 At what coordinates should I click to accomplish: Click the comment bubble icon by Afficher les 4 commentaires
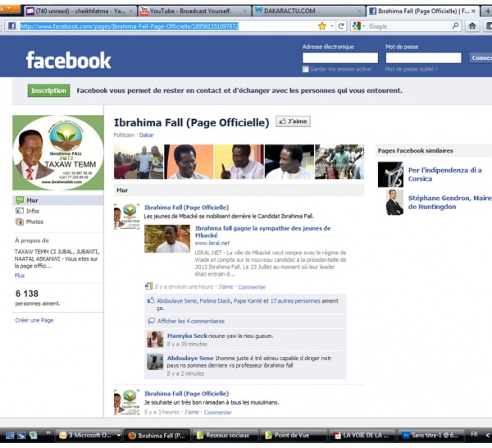pos(151,321)
